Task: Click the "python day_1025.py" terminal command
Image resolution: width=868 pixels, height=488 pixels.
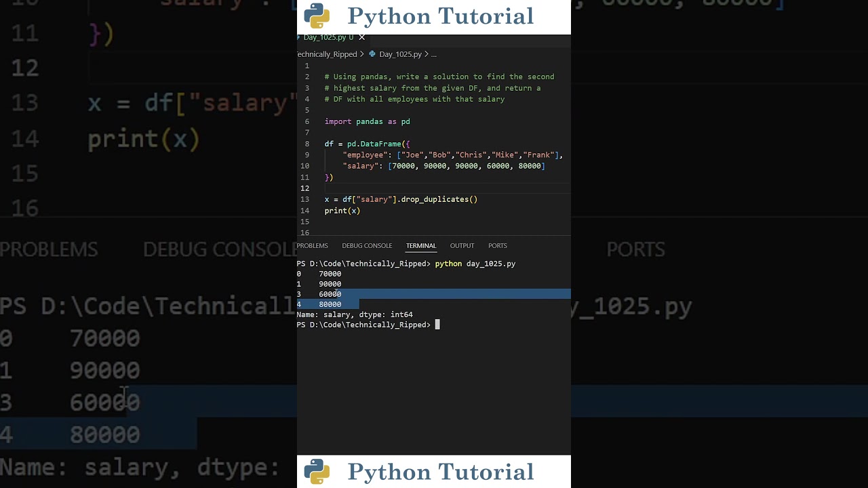Action: point(475,264)
